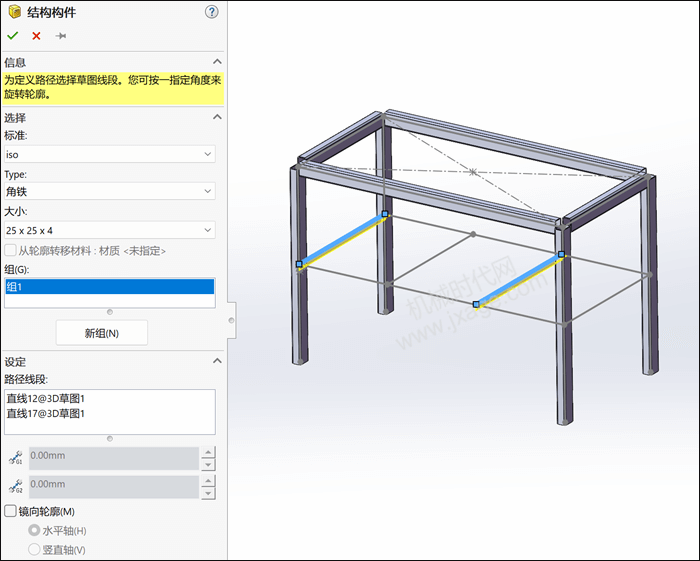
Task: Click the 新组(N) button
Action: point(102,333)
